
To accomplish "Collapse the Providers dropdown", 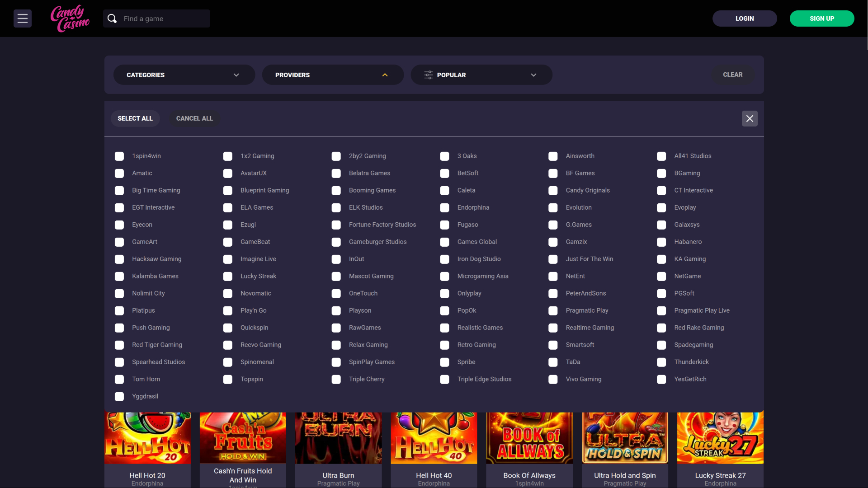I will point(332,75).
